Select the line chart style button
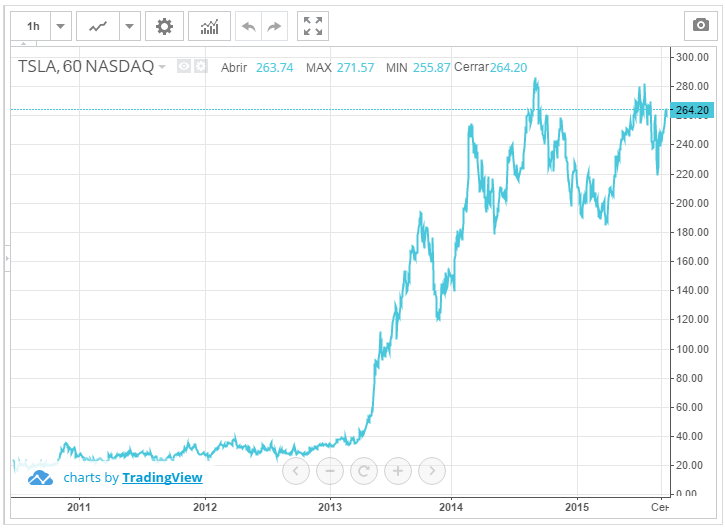 [x=98, y=26]
